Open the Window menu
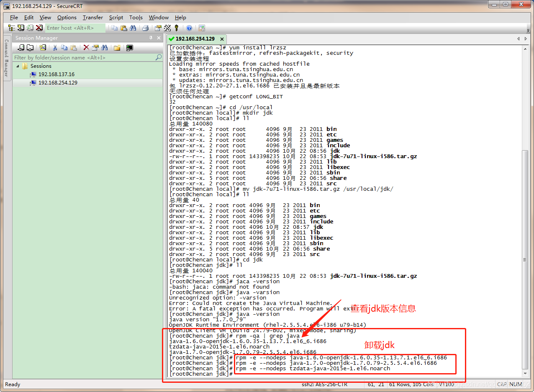Viewport: 534px width, 392px height. point(159,18)
